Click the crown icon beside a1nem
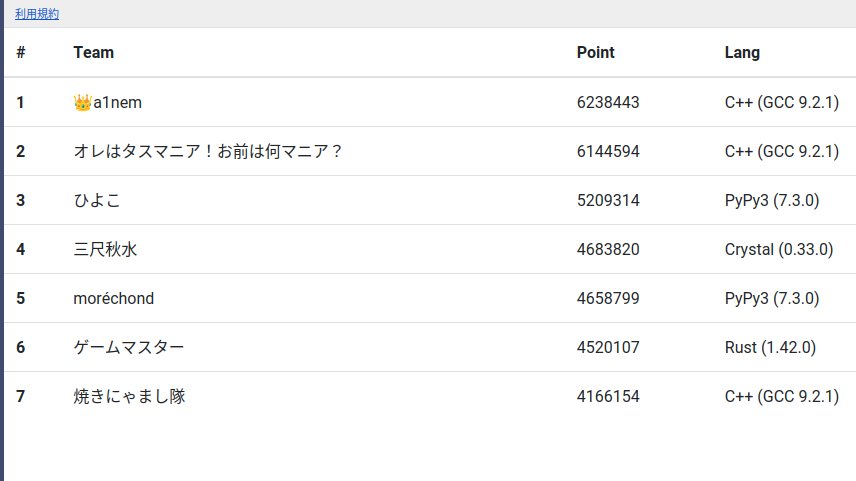 pos(82,103)
